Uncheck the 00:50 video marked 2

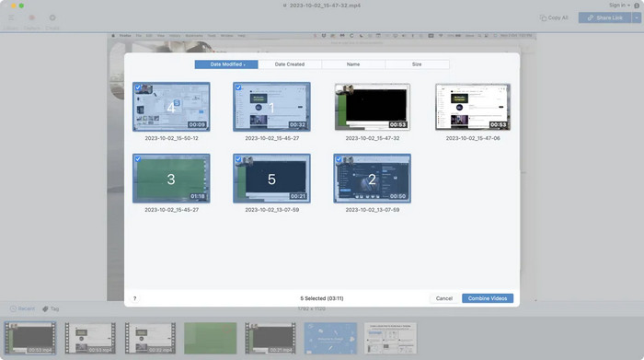[339, 159]
